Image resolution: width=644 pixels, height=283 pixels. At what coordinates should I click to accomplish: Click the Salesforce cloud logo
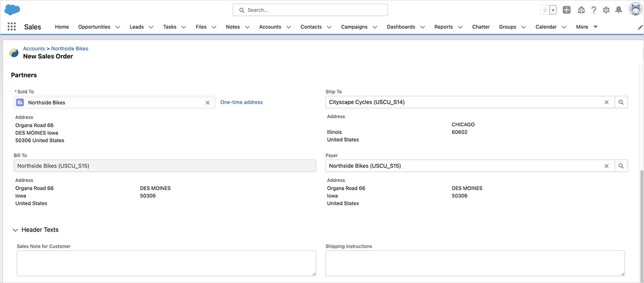12,9
